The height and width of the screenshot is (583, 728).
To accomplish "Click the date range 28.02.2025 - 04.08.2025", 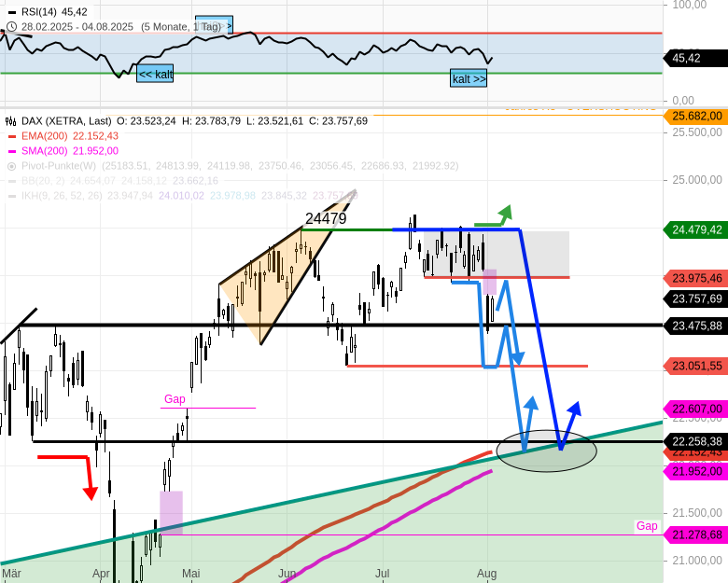I will coord(77,27).
